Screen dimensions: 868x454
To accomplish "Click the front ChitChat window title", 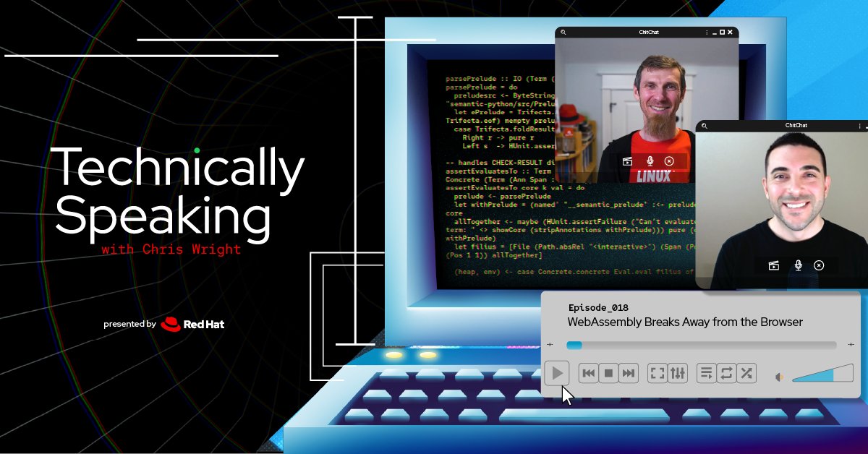I will [796, 126].
